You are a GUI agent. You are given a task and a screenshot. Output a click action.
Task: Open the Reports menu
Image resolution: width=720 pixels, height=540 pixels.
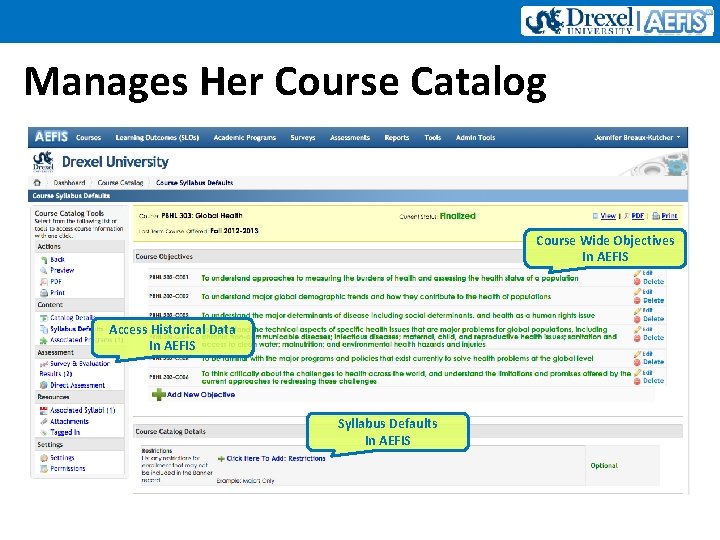[397, 137]
